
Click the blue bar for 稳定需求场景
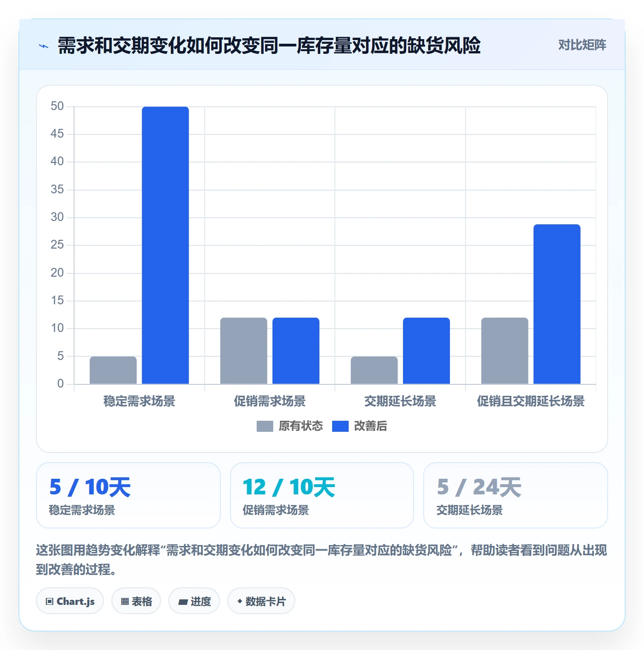(x=166, y=245)
